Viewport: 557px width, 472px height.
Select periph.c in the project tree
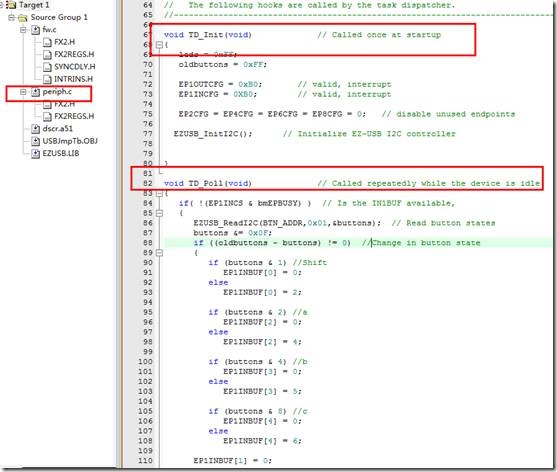(x=57, y=92)
